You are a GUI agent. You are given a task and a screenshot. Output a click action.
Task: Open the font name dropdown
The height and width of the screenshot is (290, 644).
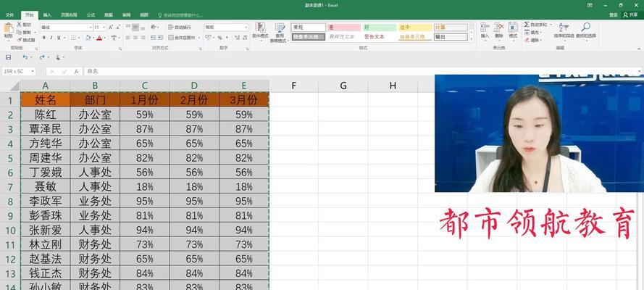pos(91,28)
